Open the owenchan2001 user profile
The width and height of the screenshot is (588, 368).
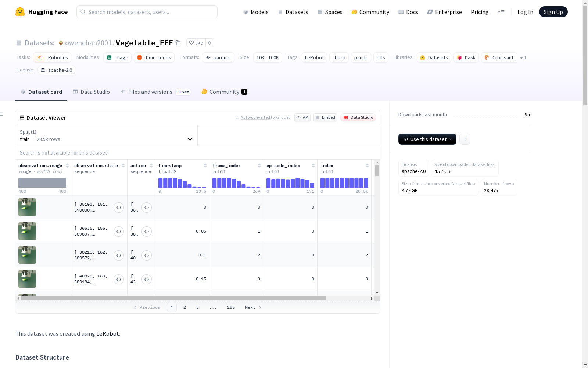(88, 43)
